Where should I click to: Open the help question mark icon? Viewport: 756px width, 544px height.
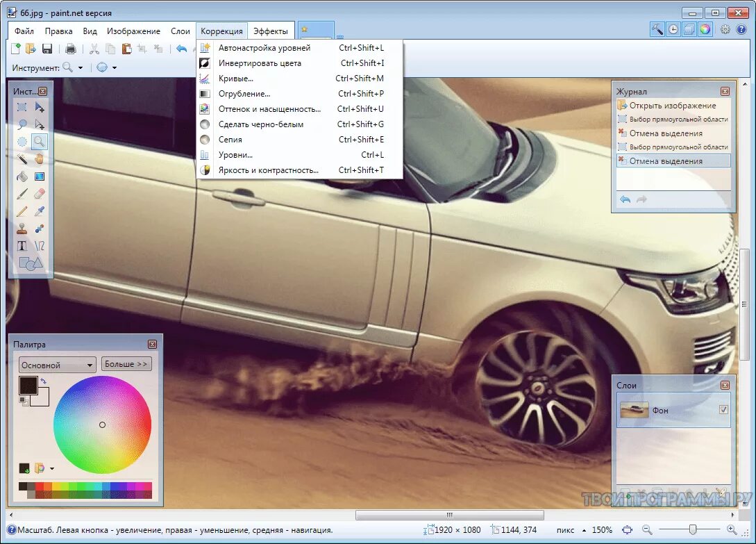tap(741, 29)
